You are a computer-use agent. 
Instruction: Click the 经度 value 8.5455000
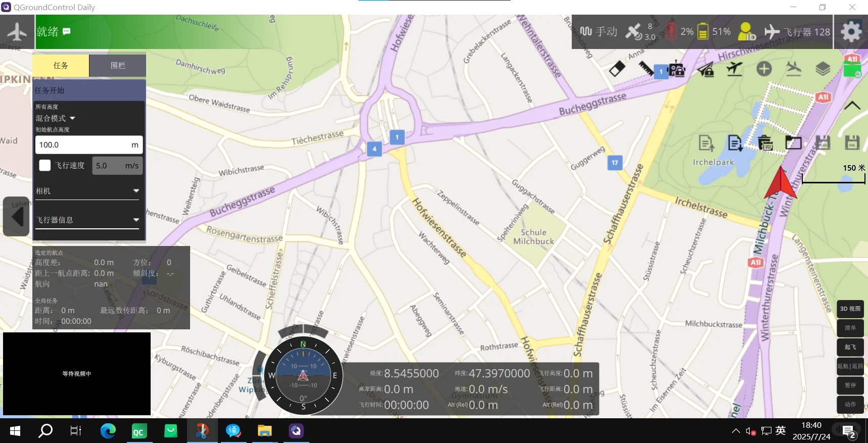click(412, 373)
